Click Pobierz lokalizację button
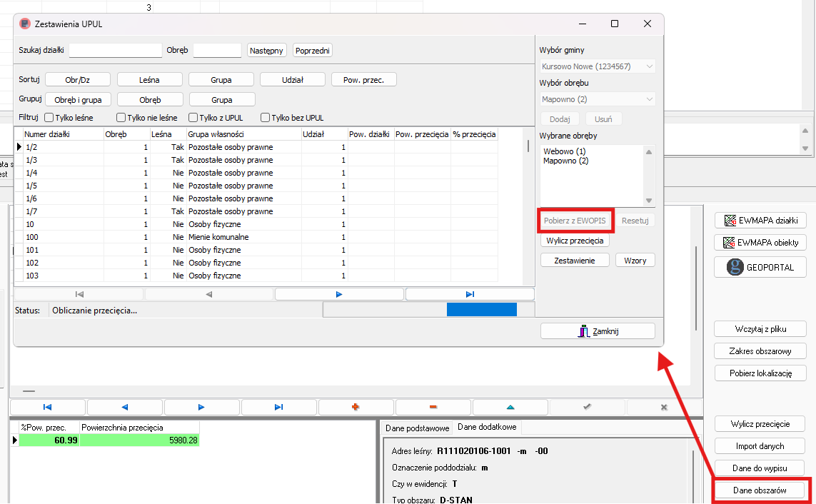816x504 pixels. click(760, 373)
